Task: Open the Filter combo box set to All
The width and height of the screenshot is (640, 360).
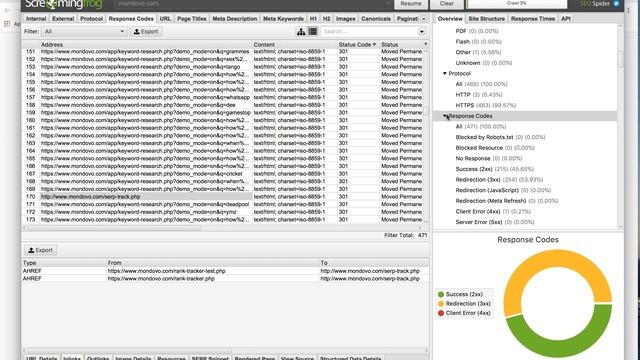Action: (x=84, y=31)
